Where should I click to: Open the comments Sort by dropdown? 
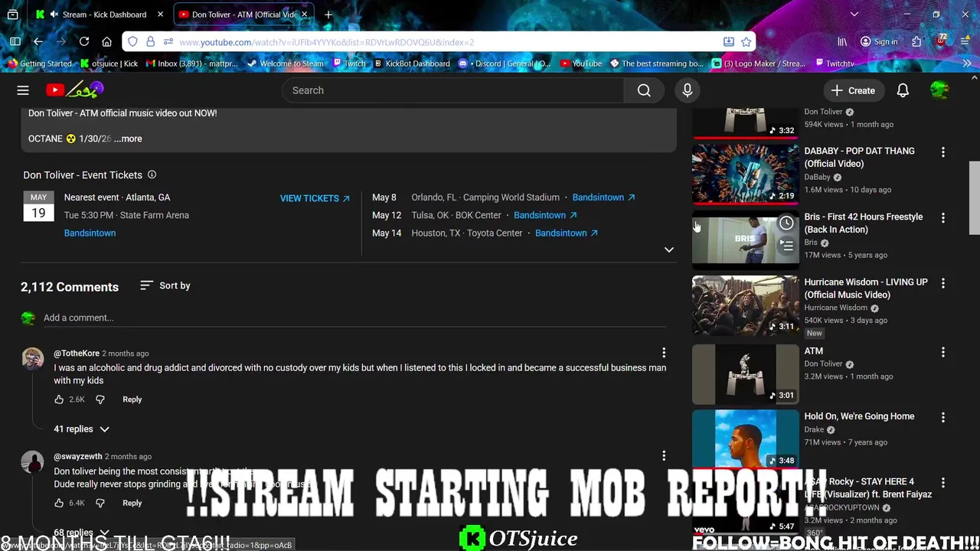(x=165, y=285)
